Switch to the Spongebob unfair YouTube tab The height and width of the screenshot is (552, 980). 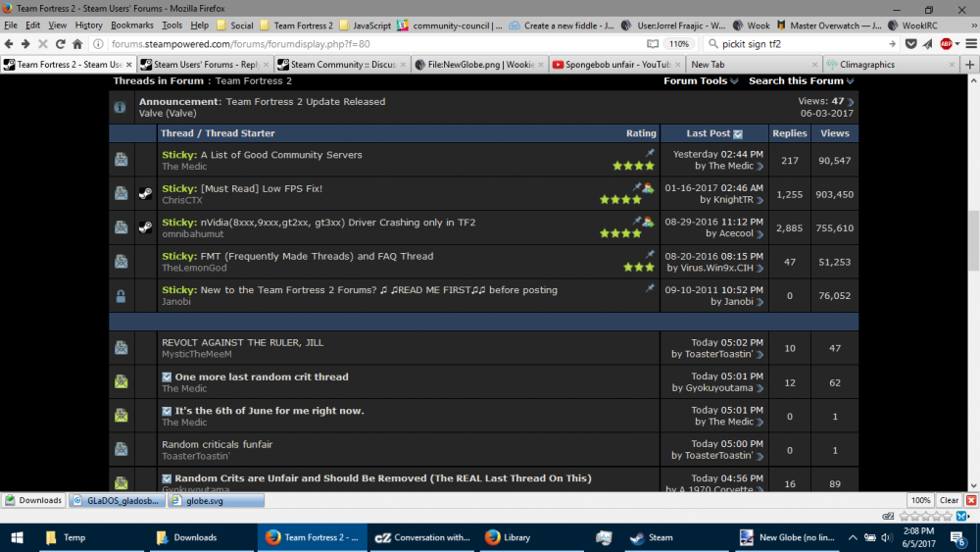[617, 65]
